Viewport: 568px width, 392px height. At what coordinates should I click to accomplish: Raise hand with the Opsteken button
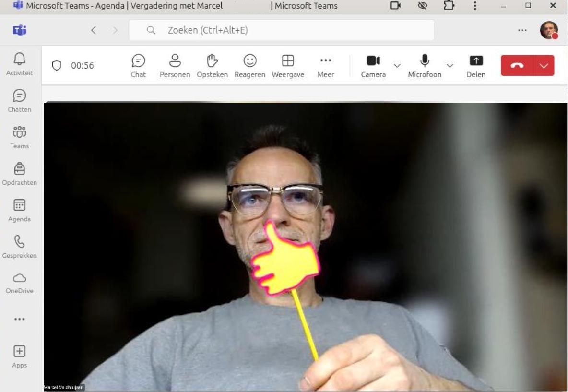click(212, 66)
